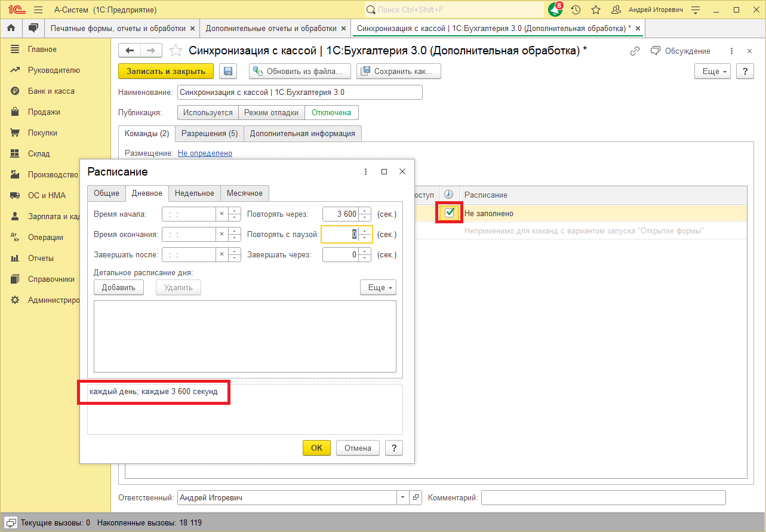
Task: Open Руководителю section in sidebar
Action: pos(54,70)
